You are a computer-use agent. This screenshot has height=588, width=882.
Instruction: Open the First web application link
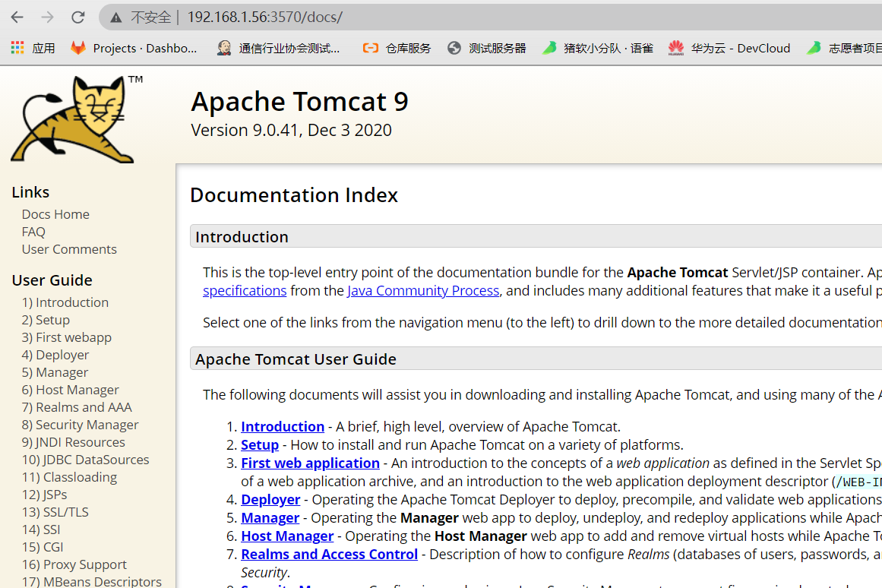(310, 463)
